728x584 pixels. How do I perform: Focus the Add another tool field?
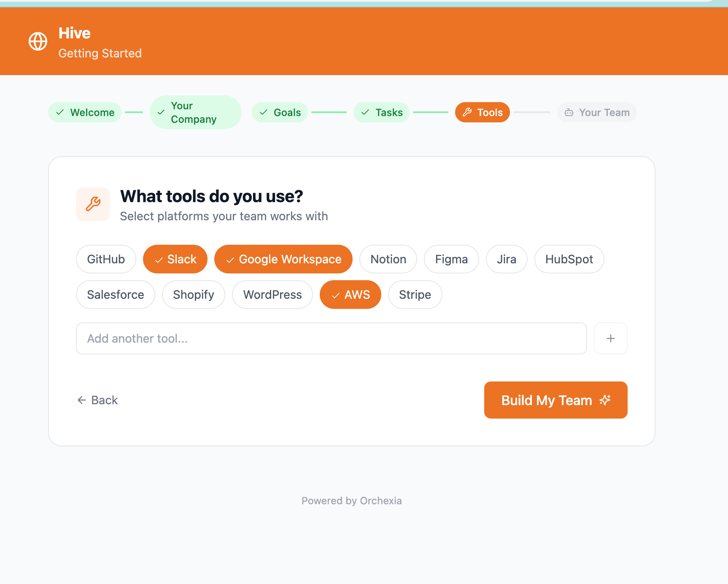(x=332, y=338)
